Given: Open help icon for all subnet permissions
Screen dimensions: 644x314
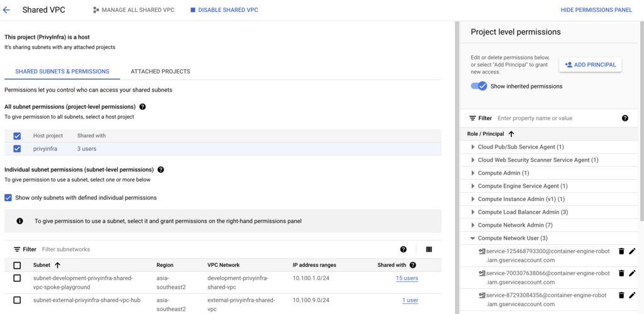Looking at the screenshot, I should click(143, 107).
